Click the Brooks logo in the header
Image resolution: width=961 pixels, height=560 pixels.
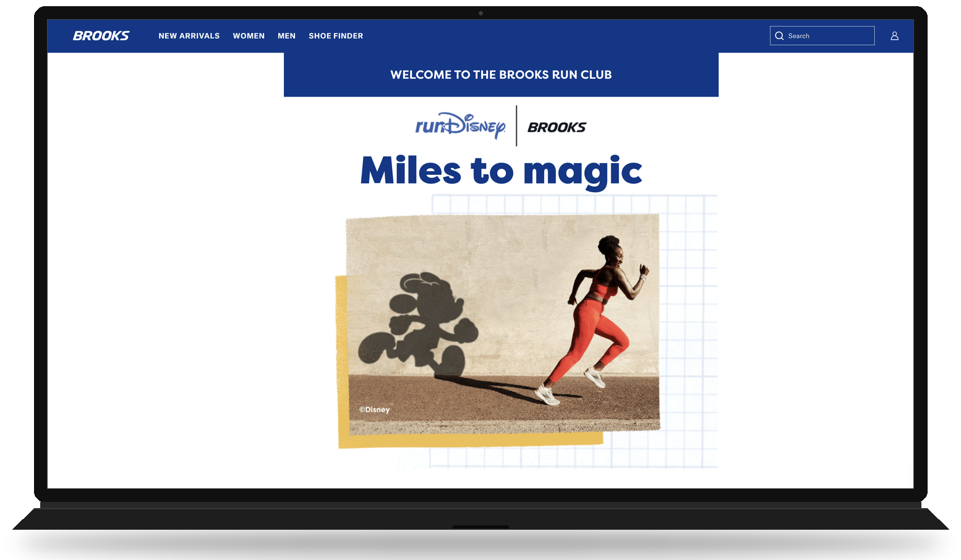click(101, 36)
